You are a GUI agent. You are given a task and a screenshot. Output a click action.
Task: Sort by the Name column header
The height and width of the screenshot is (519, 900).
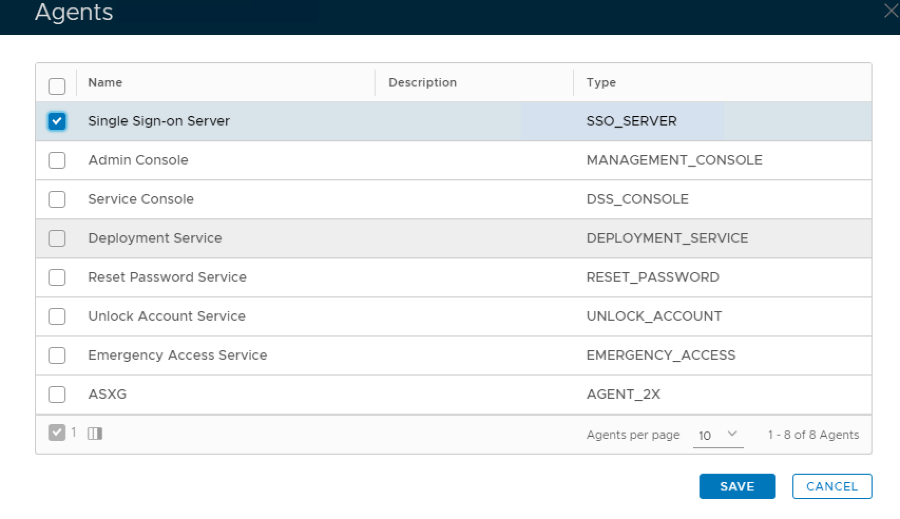(x=105, y=83)
